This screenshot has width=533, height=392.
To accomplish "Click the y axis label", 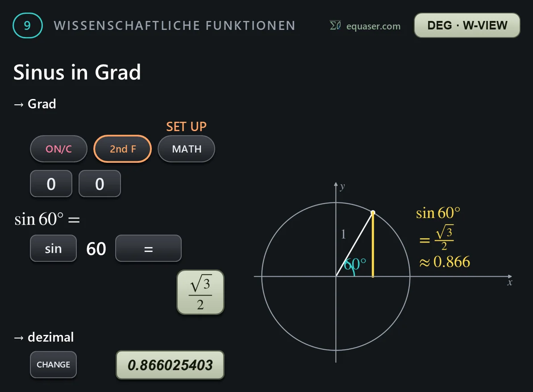I will click(342, 186).
